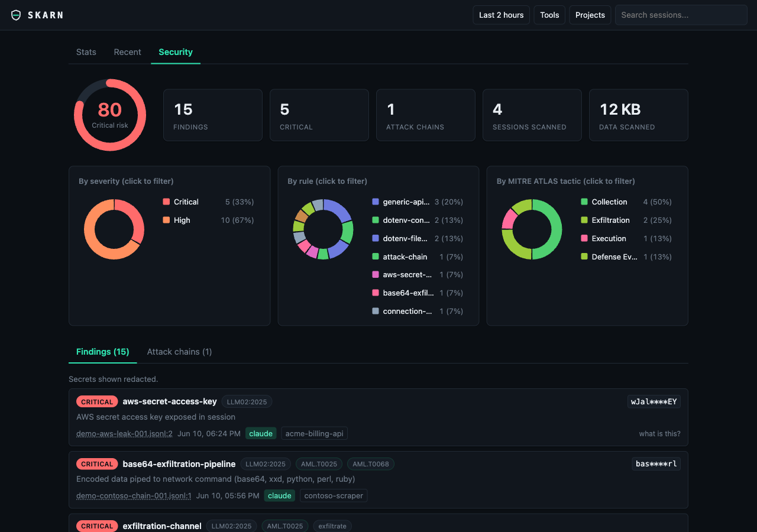757x532 pixels.
Task: Click the 4 Sessions scanned card
Action: pos(532,115)
